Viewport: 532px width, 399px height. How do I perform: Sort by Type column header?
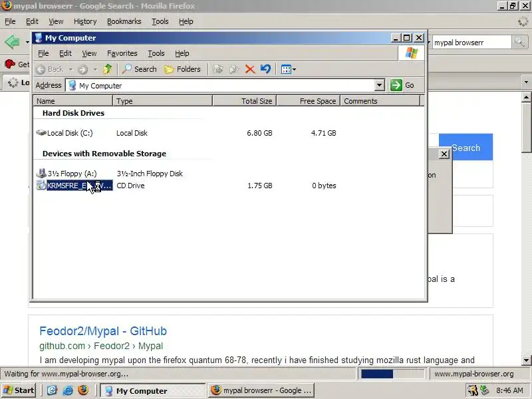[162, 101]
